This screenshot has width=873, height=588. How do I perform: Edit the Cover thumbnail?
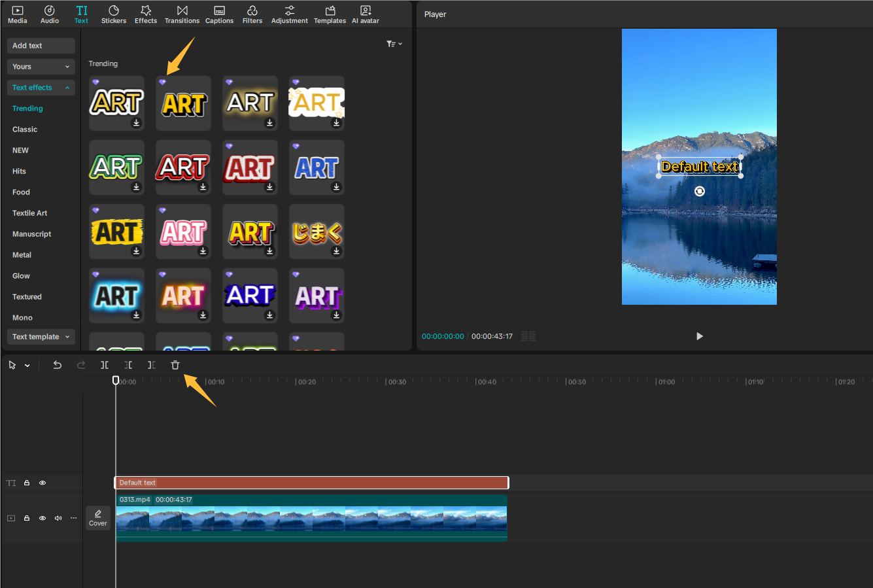point(97,517)
